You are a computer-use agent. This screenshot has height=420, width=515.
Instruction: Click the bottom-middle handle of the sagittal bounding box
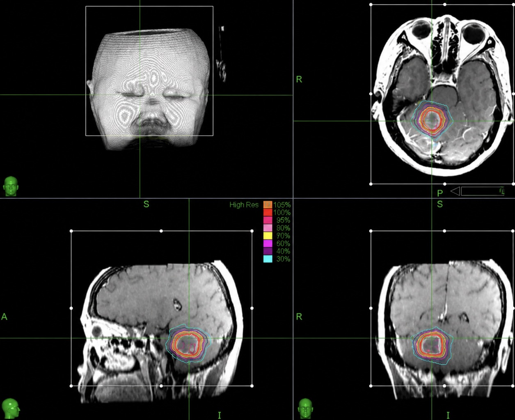[x=161, y=386]
